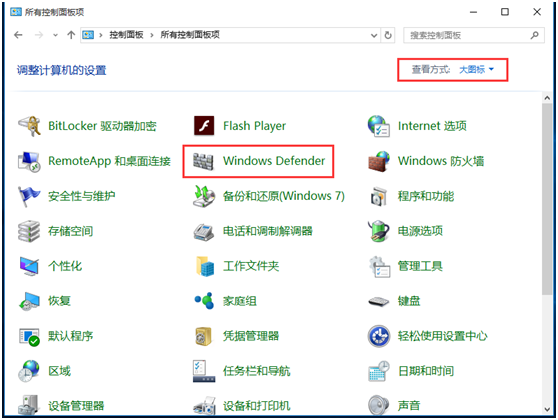The height and width of the screenshot is (420, 558).
Task: Open the Windows Defender wall icon
Action: [204, 161]
